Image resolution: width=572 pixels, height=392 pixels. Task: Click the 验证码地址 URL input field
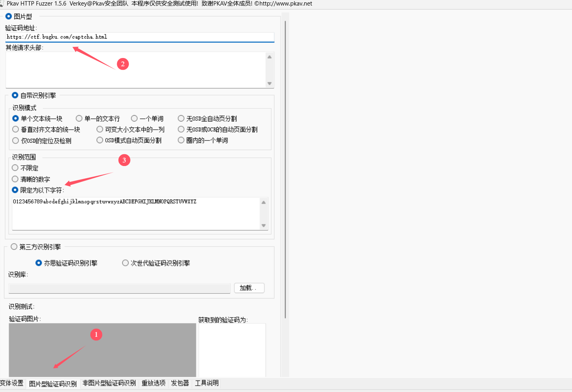pyautogui.click(x=140, y=37)
